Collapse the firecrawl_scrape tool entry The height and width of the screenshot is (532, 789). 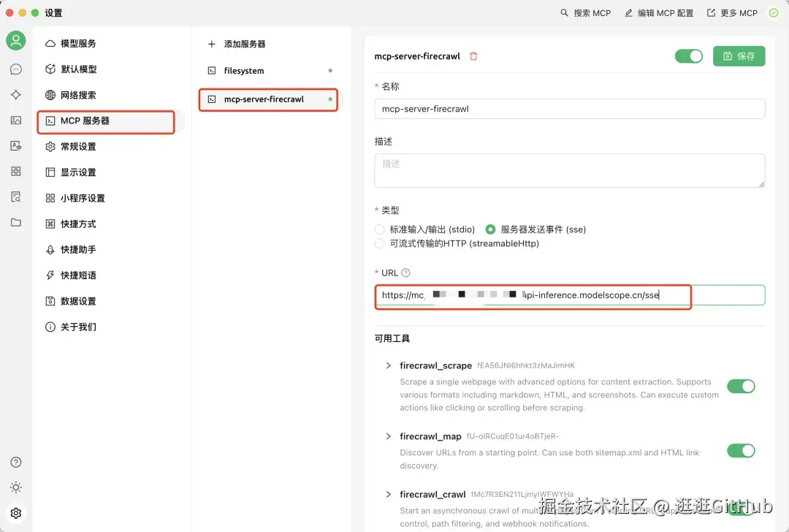tap(388, 365)
